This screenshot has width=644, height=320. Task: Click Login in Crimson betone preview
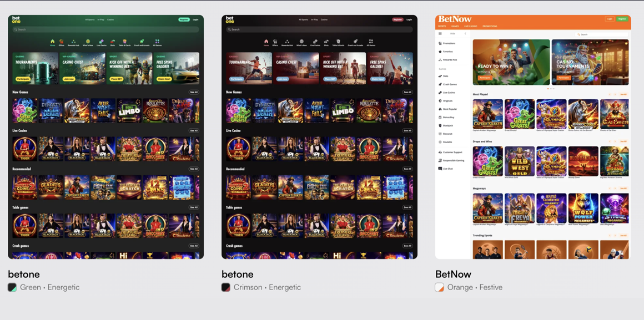(x=409, y=19)
